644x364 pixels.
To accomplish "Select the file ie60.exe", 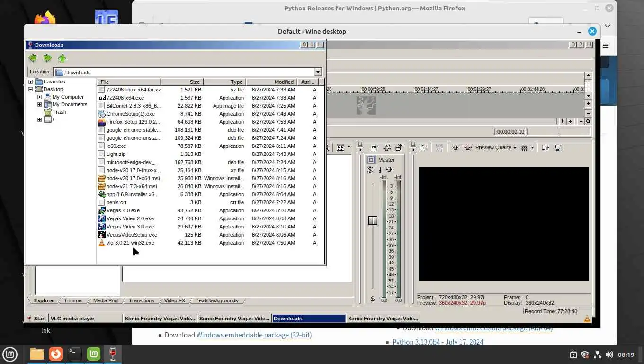I will [116, 146].
